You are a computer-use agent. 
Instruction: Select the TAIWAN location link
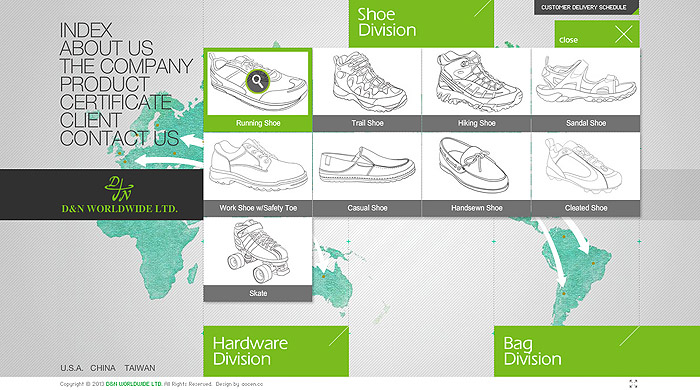(140, 368)
